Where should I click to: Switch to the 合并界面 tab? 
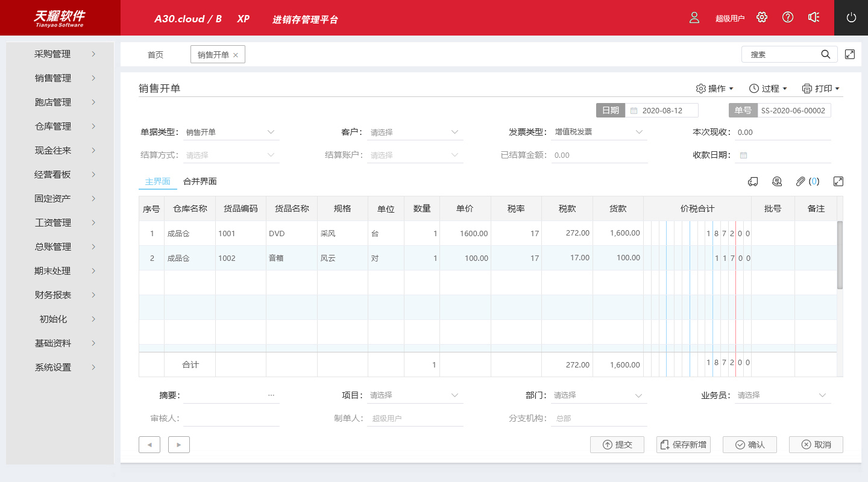[200, 181]
